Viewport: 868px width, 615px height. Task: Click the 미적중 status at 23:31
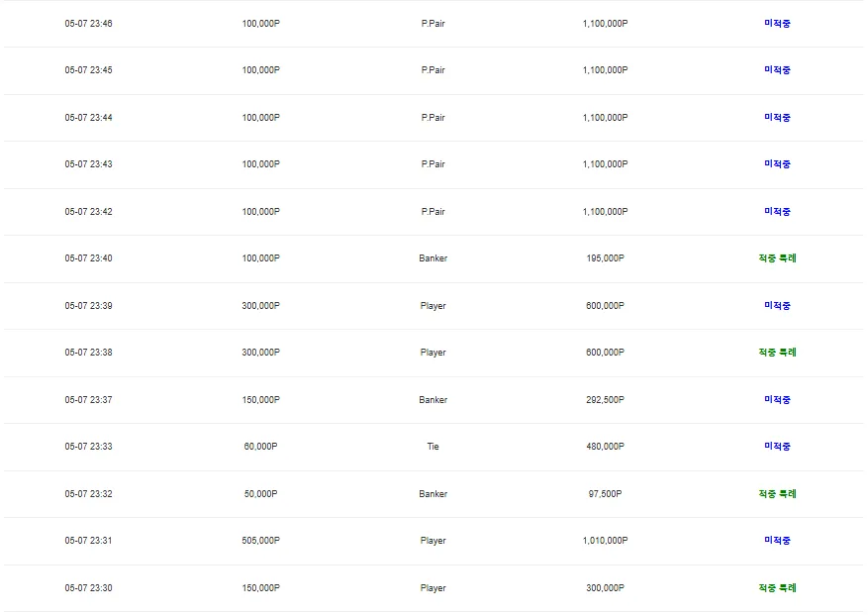777,541
